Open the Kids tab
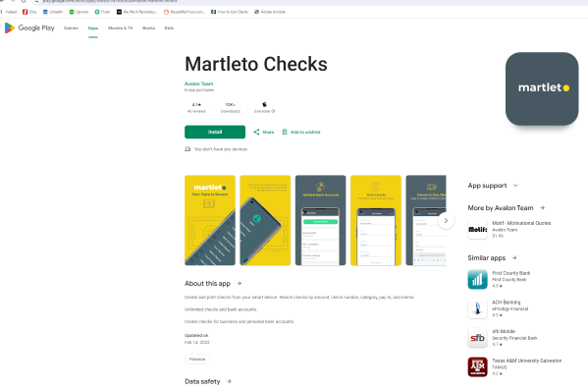 [169, 28]
